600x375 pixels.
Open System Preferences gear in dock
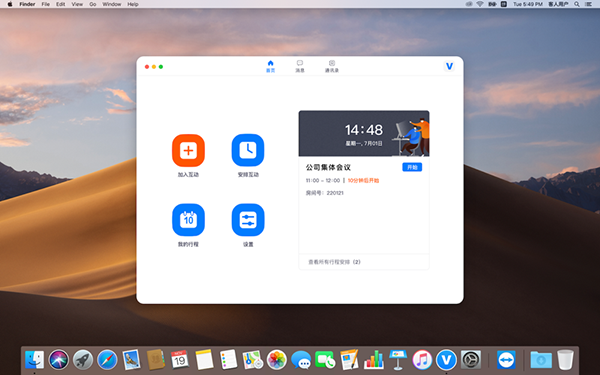click(471, 360)
